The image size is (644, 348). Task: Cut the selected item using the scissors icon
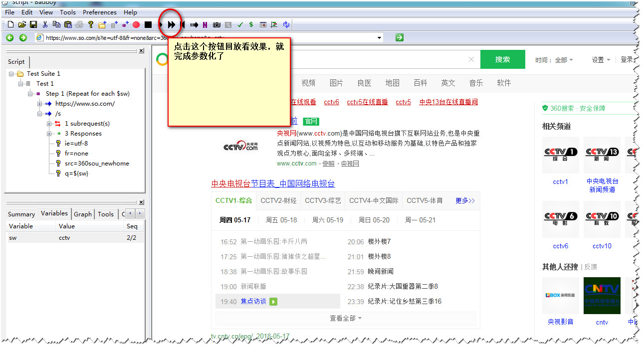pos(45,24)
